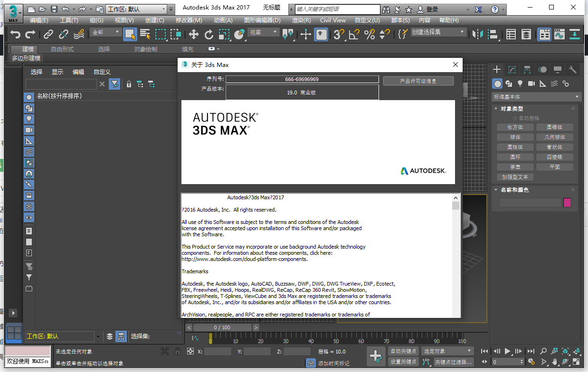The image size is (588, 372).
Task: Open Select by Name list icon
Action: (145, 34)
